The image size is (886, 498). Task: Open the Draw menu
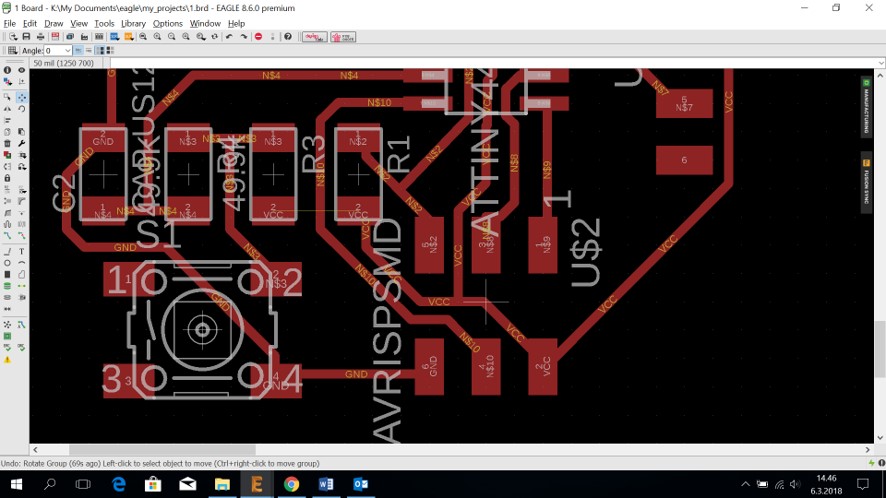(54, 23)
